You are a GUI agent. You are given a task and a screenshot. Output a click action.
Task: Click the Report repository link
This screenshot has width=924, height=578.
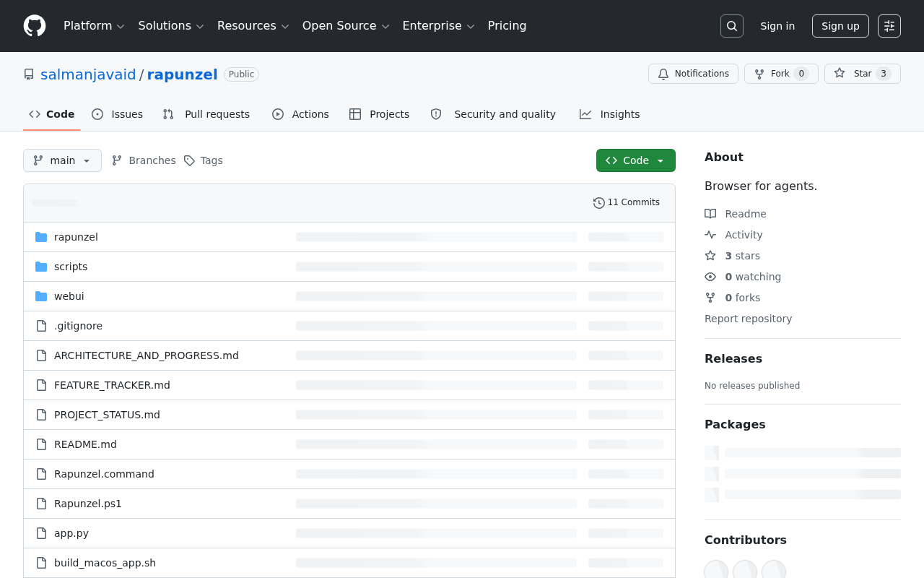pyautogui.click(x=748, y=319)
